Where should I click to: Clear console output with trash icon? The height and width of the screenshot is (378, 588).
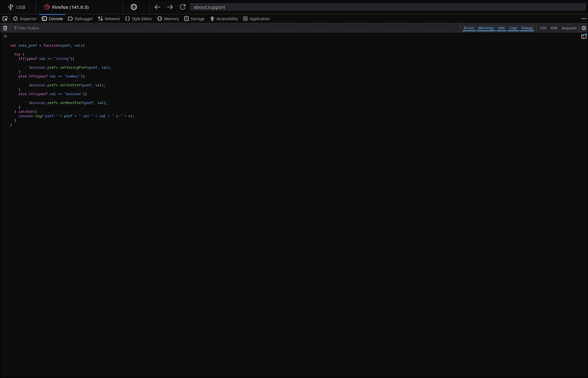[5, 28]
